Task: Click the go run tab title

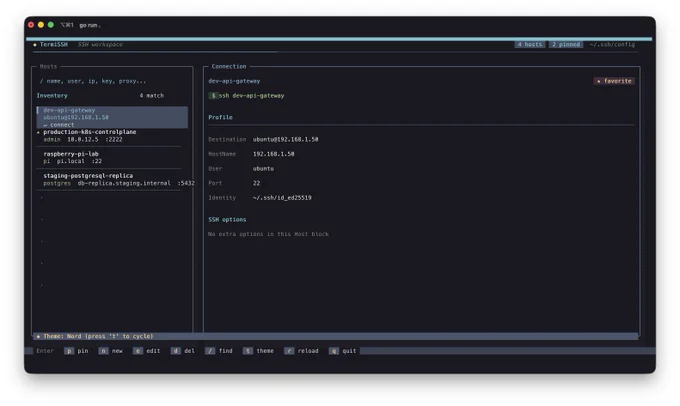Action: 89,25
